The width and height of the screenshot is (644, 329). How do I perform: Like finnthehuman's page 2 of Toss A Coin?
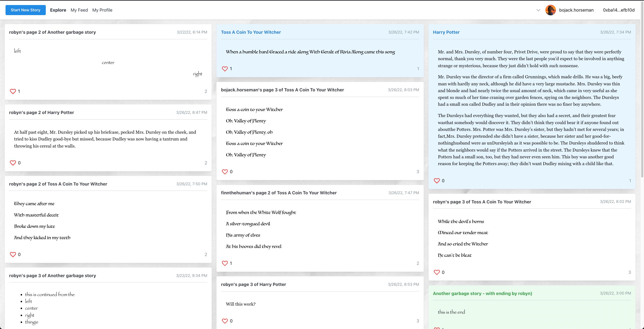pyautogui.click(x=225, y=263)
